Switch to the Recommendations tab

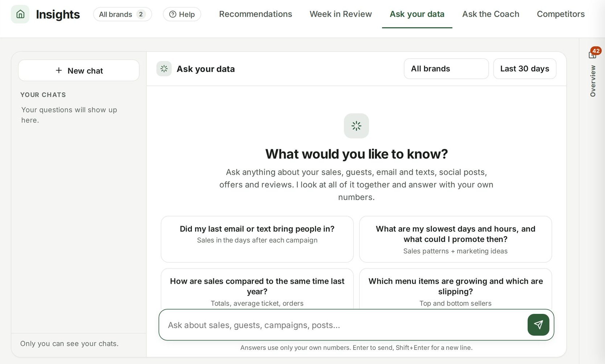point(255,14)
